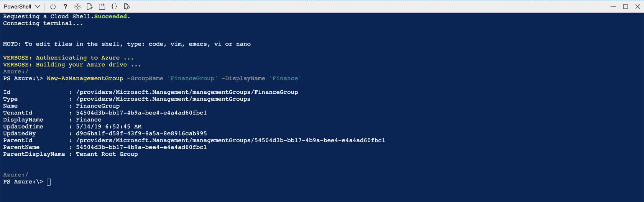
Task: Click the green Succeeded status text
Action: (x=112, y=16)
